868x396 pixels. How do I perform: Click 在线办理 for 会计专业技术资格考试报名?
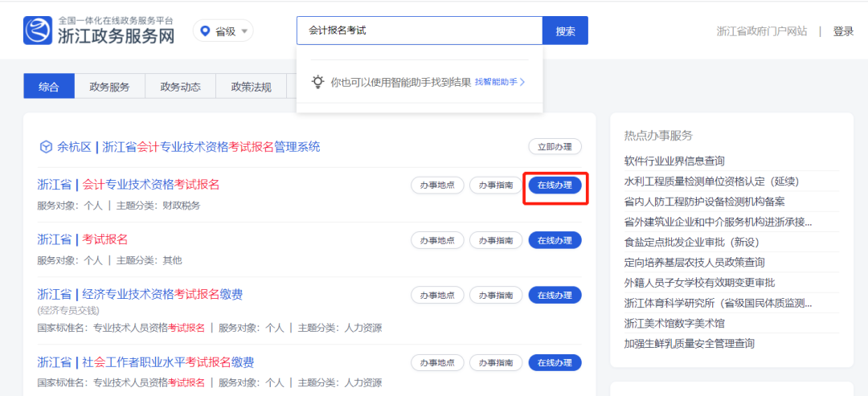555,186
